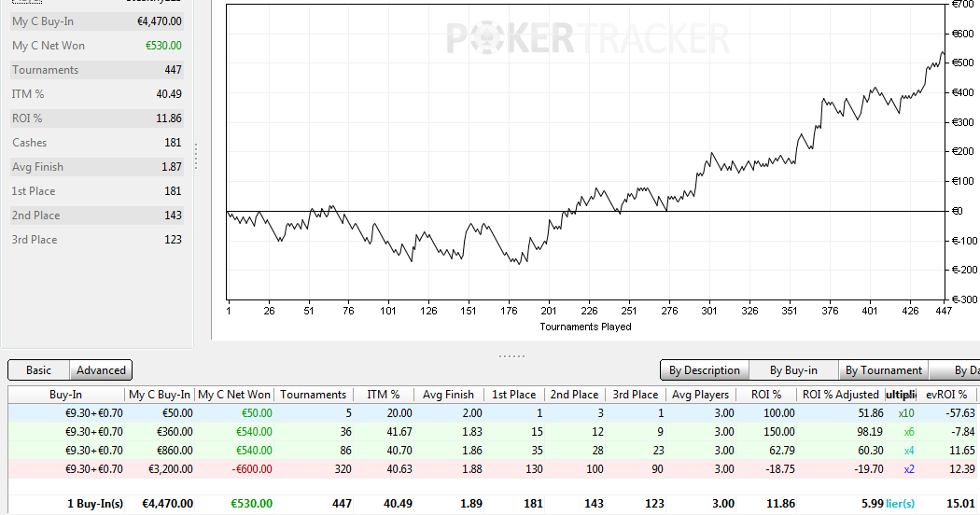The width and height of the screenshot is (980, 515).
Task: Click the x2 multiplier link
Action: coord(909,469)
